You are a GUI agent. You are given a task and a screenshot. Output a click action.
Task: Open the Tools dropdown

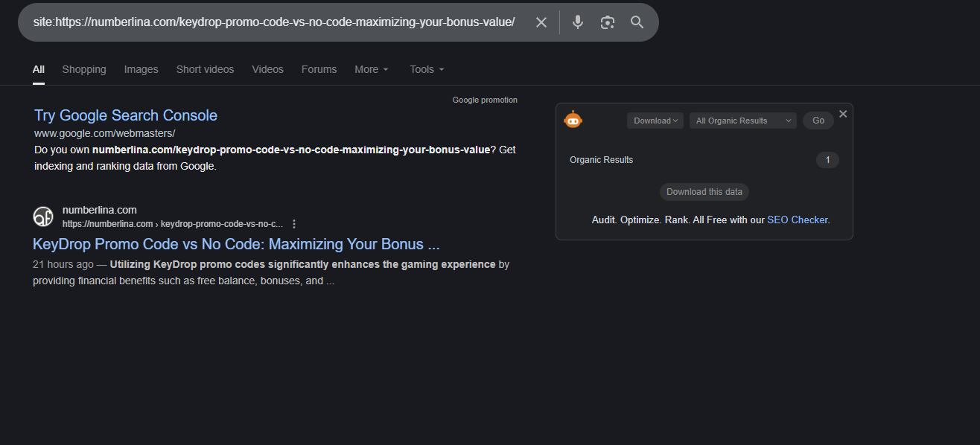coord(427,69)
